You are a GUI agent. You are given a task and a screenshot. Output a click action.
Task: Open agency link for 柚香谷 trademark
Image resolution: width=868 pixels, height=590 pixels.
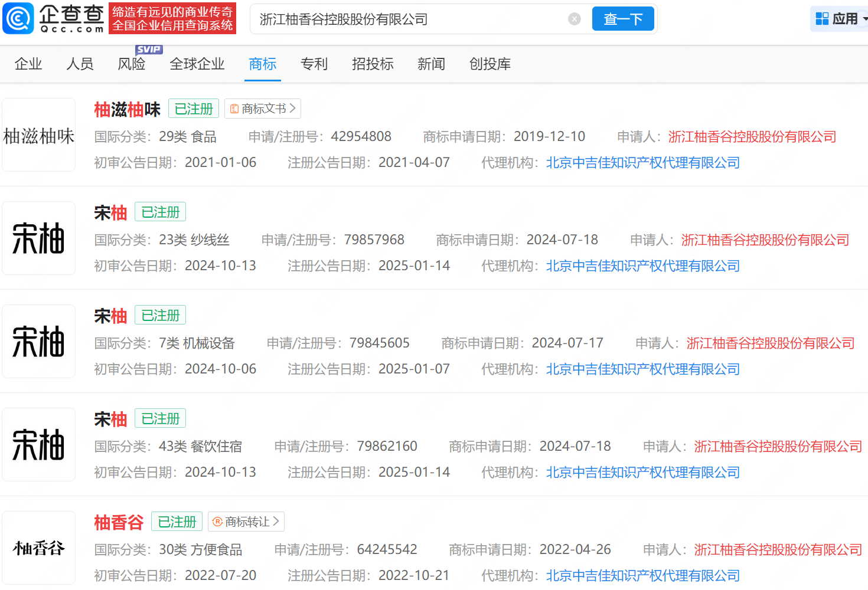tap(642, 575)
